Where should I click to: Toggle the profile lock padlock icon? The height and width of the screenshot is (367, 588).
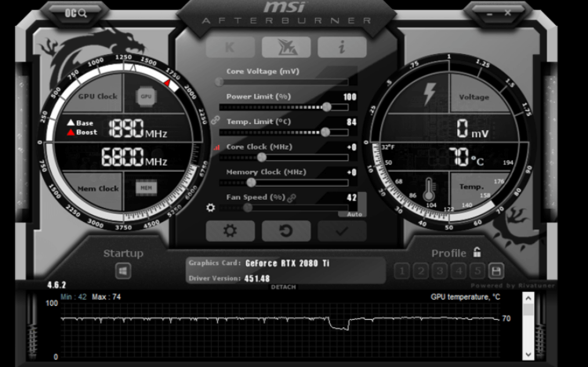[477, 253]
